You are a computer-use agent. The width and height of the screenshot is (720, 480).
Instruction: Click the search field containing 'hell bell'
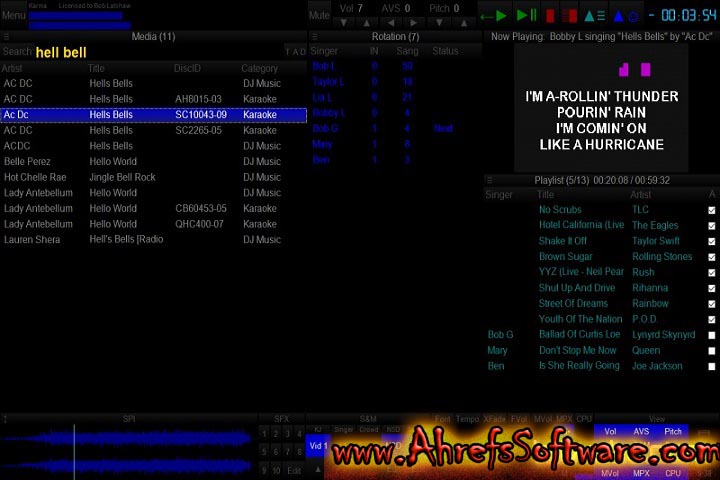click(x=158, y=52)
